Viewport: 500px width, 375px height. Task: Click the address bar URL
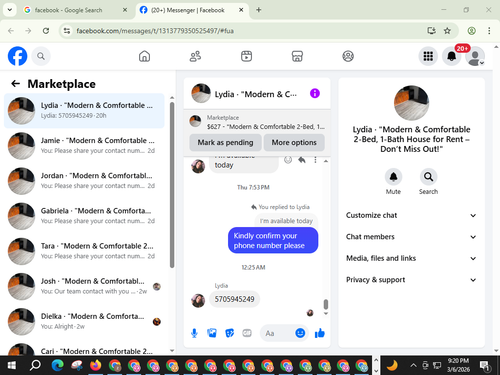(x=155, y=31)
